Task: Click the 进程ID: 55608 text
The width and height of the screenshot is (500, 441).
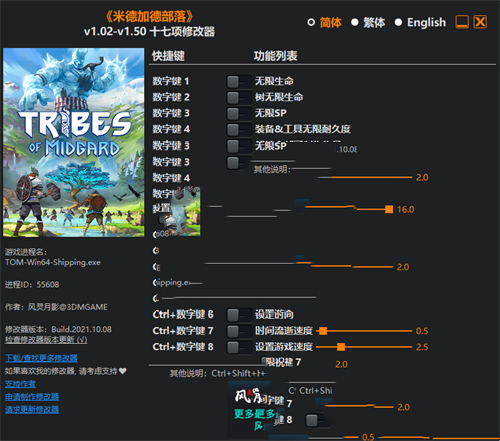Action: click(x=32, y=285)
